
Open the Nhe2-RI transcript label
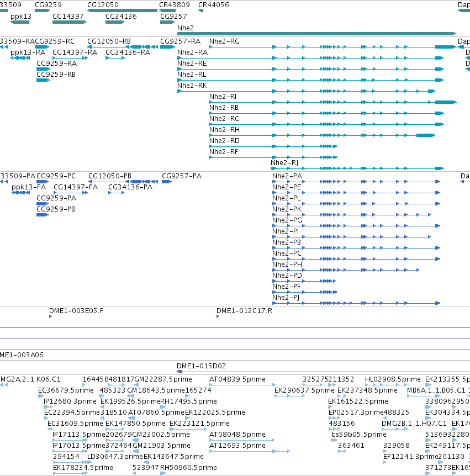pos(223,97)
